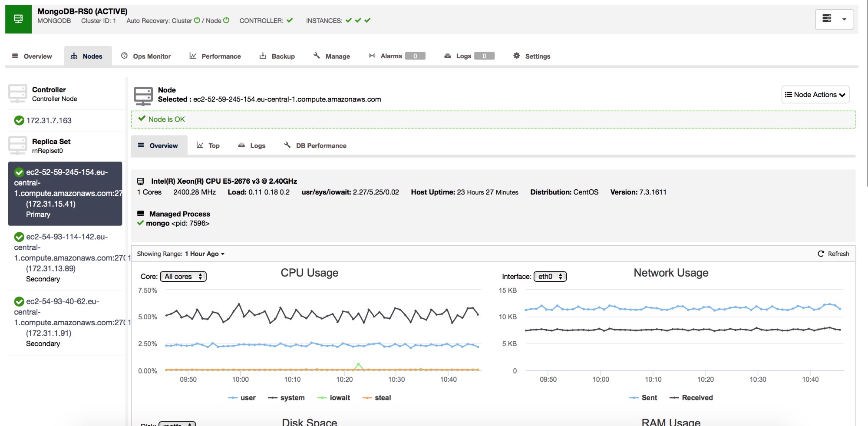Select controller node 172.31.7.163
This screenshot has height=426, width=868.
coord(49,120)
